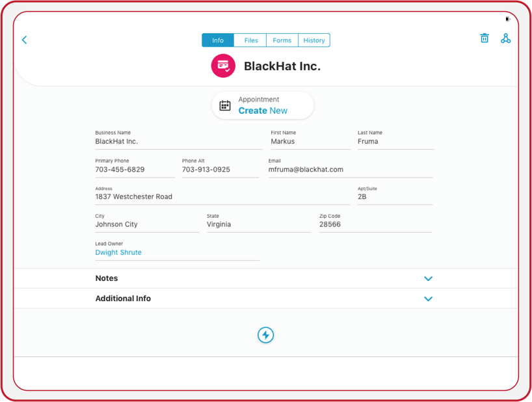This screenshot has height=402, width=532.
Task: Edit the Business Name field
Action: coord(179,141)
